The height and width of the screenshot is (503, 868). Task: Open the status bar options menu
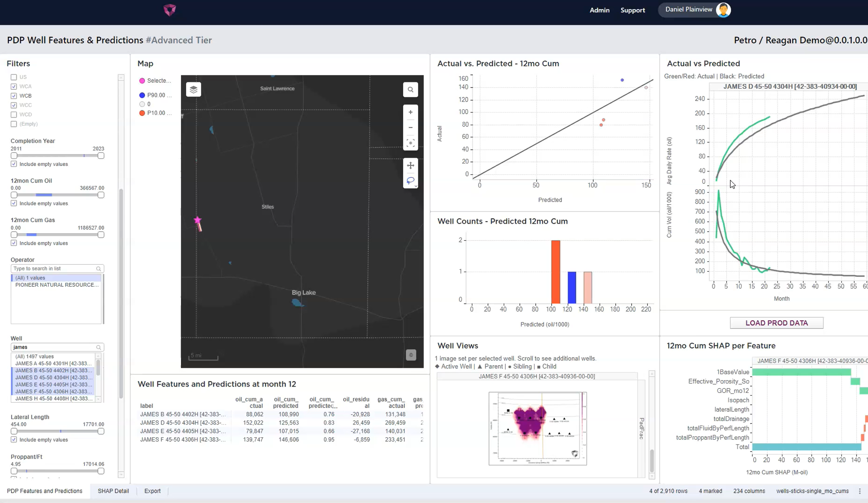click(x=860, y=491)
